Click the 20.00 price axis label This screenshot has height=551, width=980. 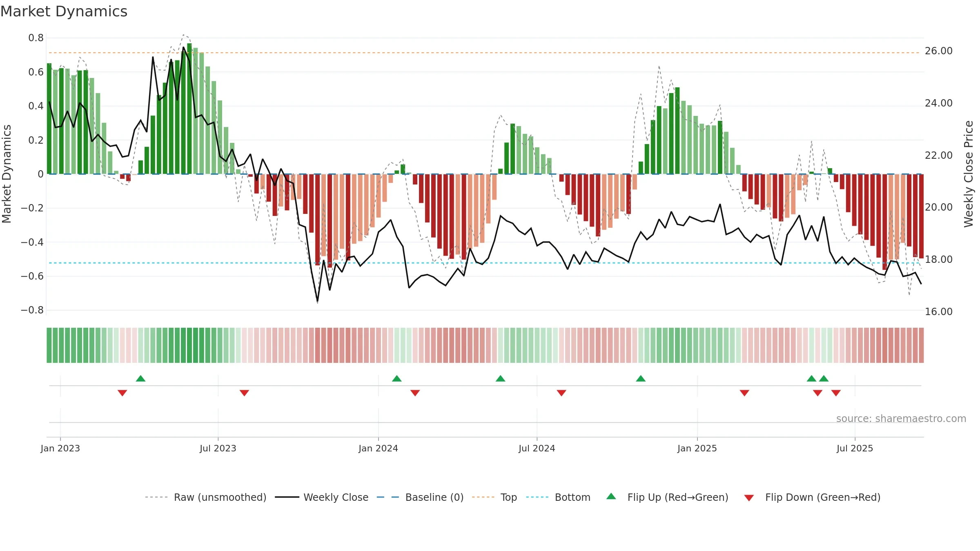[x=939, y=207]
